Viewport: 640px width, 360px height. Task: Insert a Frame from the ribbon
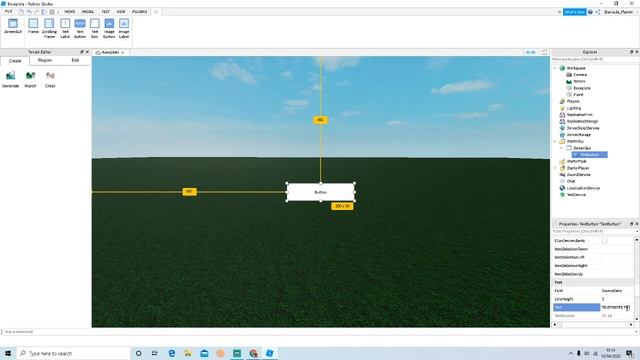33,26
